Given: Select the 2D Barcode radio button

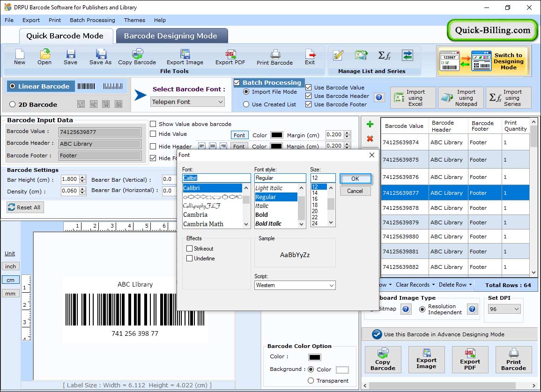Looking at the screenshot, I should point(13,104).
